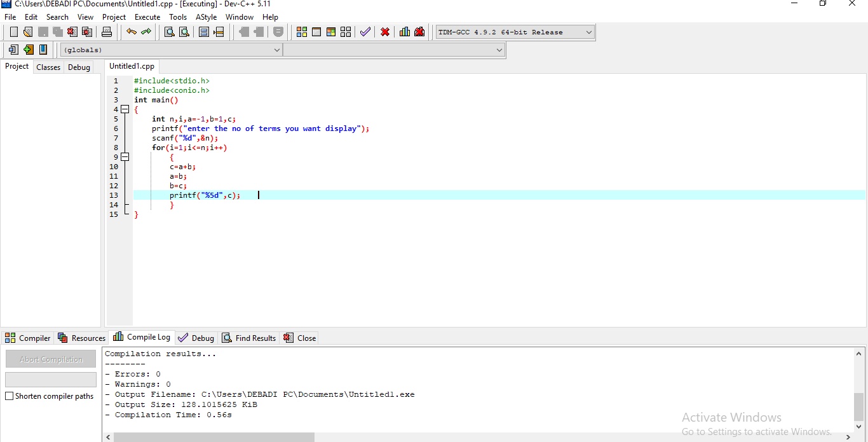Undo the last edit with toolbar arrow
This screenshot has width=868, height=442.
[132, 32]
